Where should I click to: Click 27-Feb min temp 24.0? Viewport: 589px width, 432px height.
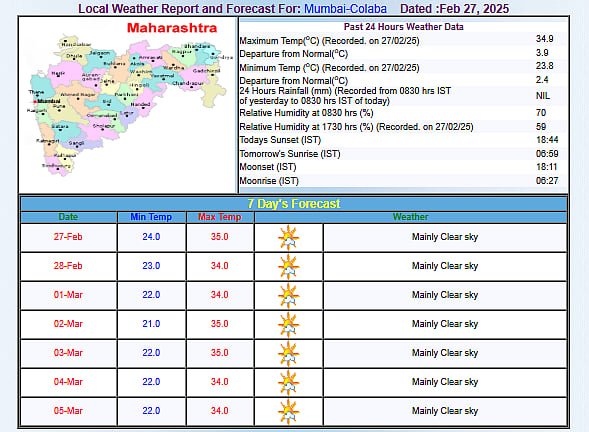click(x=151, y=237)
